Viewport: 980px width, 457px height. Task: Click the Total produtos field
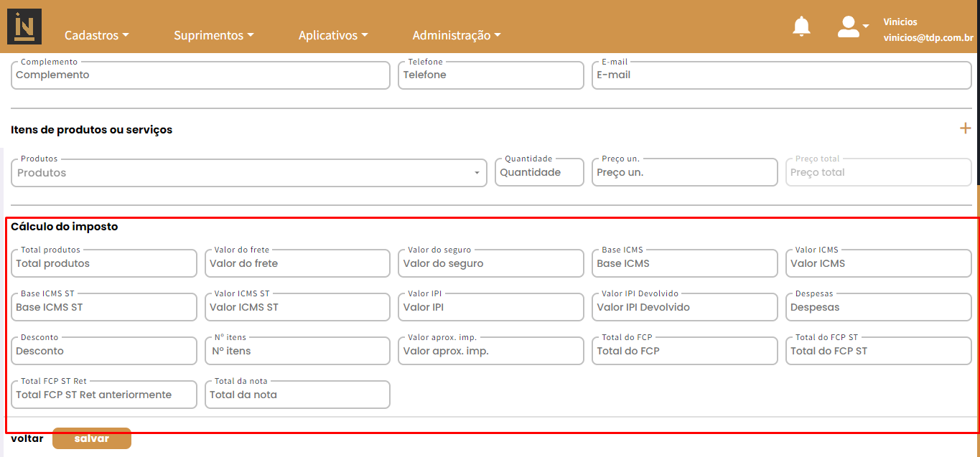(104, 263)
